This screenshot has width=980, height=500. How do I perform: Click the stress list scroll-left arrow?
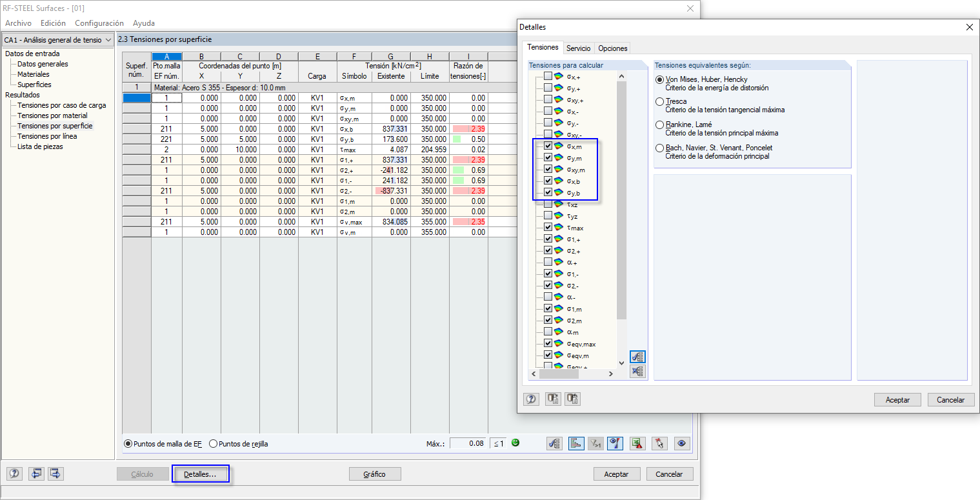[533, 374]
